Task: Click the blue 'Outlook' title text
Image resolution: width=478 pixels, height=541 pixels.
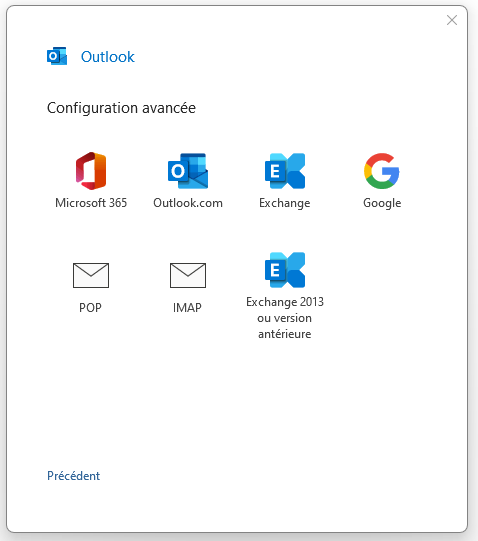Action: [x=108, y=57]
